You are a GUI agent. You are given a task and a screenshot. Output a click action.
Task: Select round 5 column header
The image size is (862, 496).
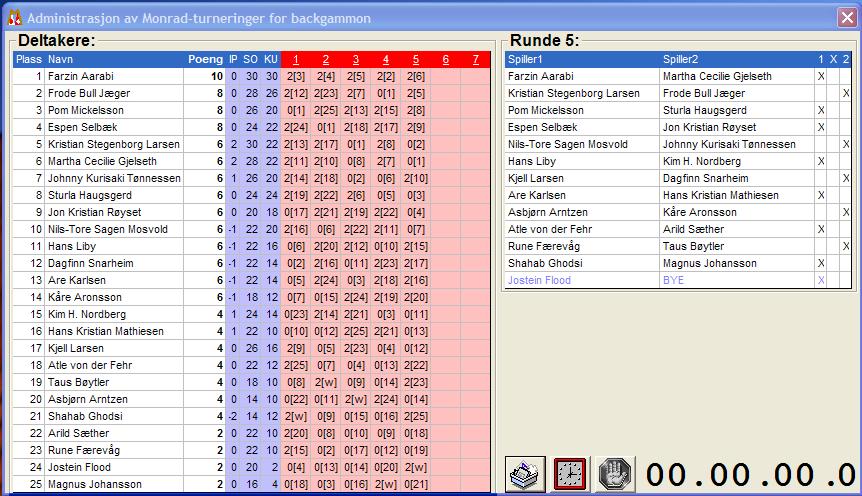coord(416,59)
